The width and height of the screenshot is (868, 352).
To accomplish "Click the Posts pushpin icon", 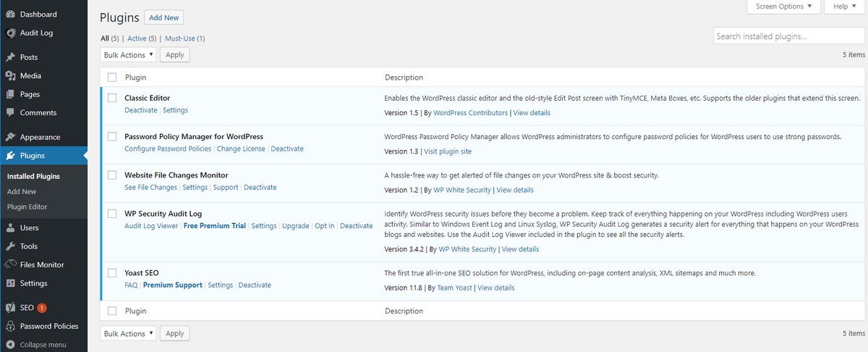I will pos(10,57).
